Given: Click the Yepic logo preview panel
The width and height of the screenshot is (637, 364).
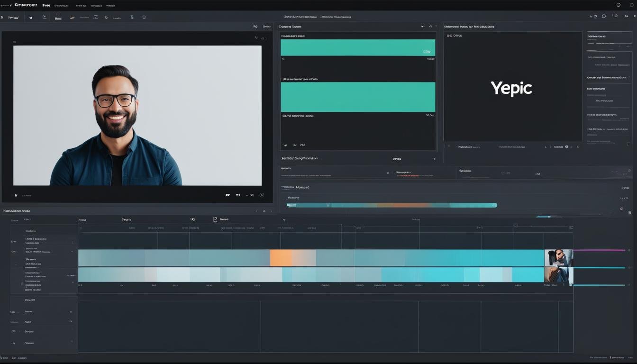Looking at the screenshot, I should pyautogui.click(x=512, y=87).
